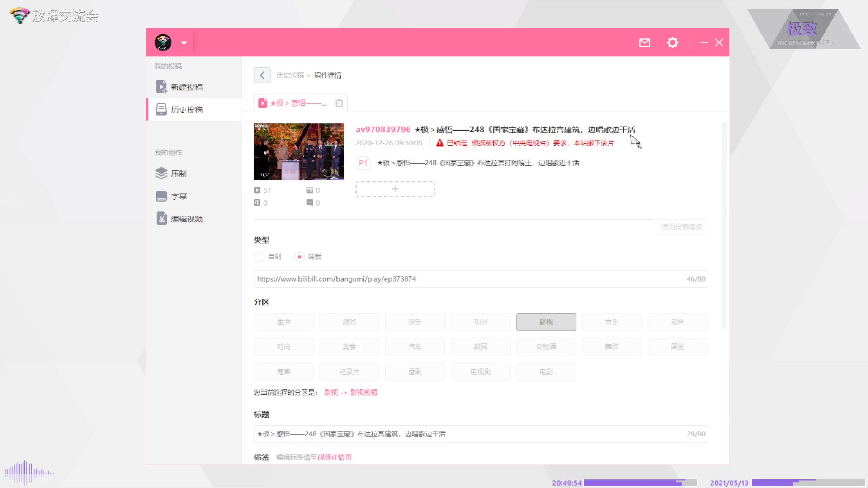
Task: Click the video cover thumbnail
Action: [x=299, y=151]
